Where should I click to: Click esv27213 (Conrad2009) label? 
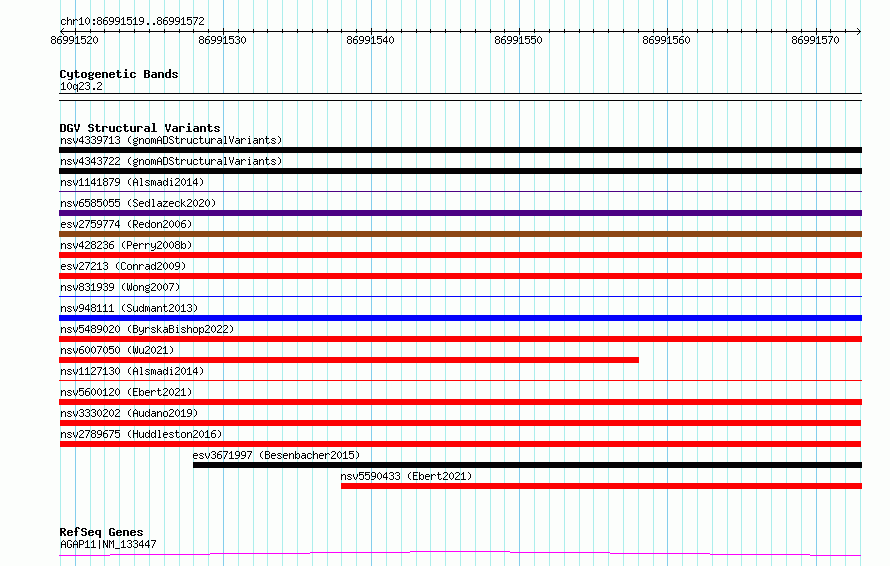point(123,266)
